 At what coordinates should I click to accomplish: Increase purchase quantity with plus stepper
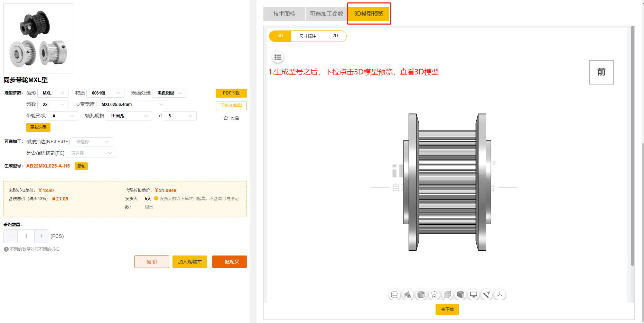pos(41,236)
